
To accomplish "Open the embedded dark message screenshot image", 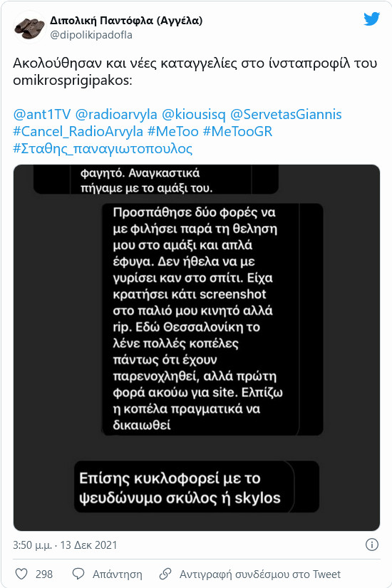I will (x=197, y=348).
